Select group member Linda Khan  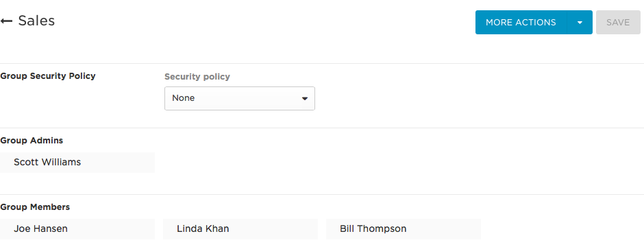coord(240,229)
